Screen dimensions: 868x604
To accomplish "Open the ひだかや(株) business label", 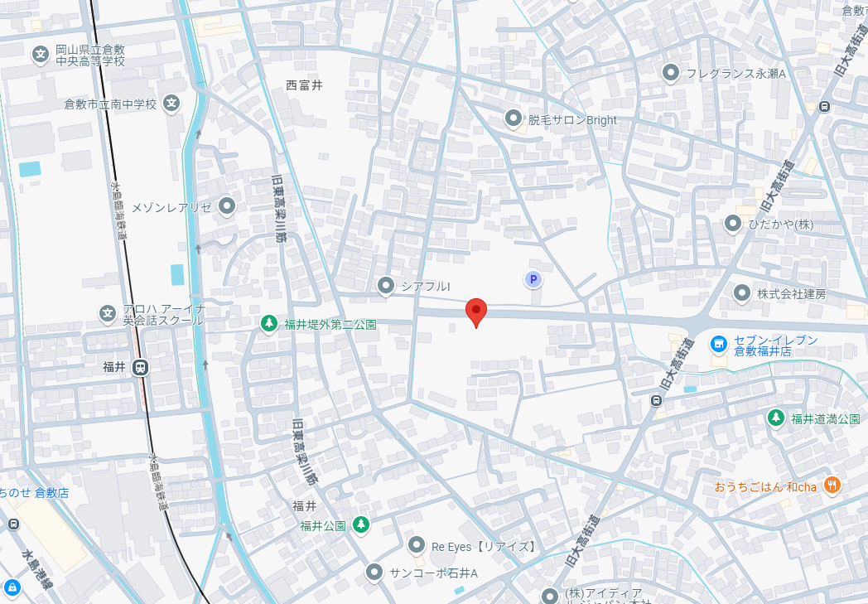I will coord(781,225).
